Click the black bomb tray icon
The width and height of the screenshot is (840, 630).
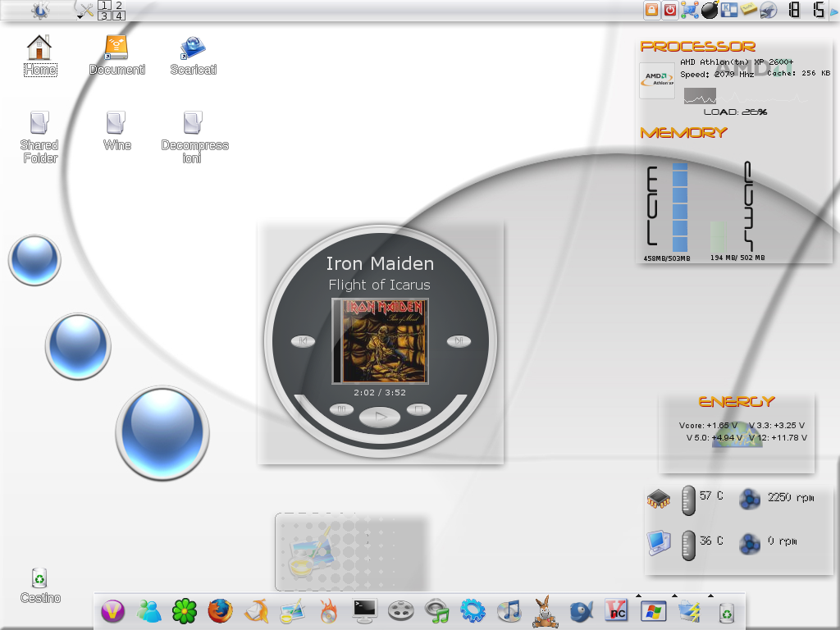point(710,10)
